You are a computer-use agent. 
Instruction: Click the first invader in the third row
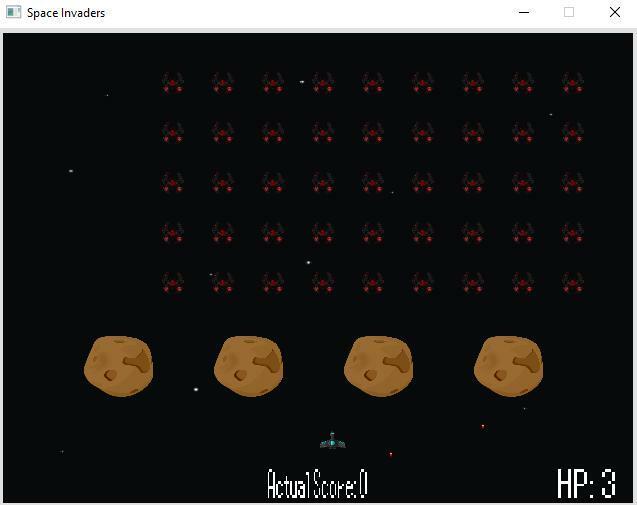173,182
